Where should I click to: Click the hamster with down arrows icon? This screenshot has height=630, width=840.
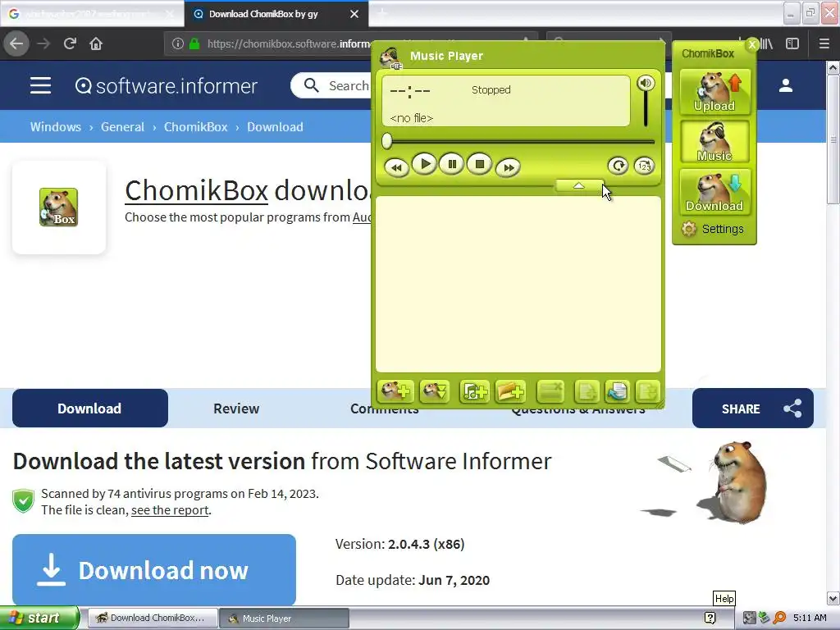435,391
